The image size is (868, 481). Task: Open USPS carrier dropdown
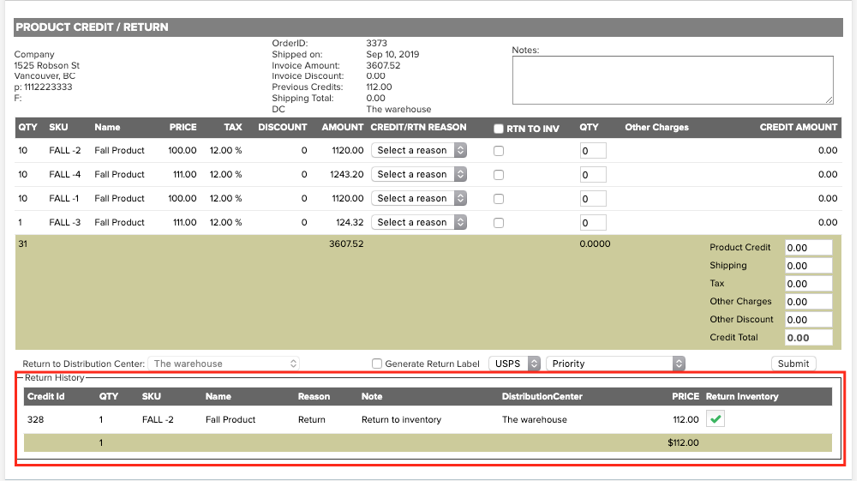coord(514,364)
